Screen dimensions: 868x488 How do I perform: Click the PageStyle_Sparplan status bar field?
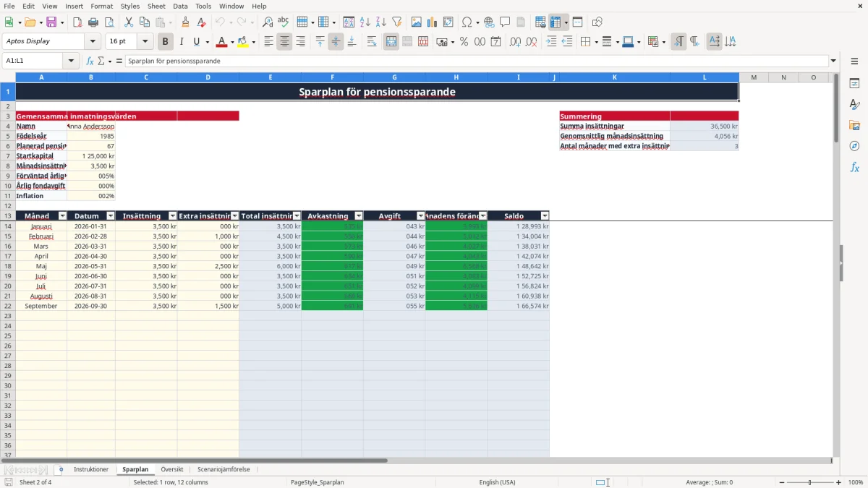tap(317, 482)
